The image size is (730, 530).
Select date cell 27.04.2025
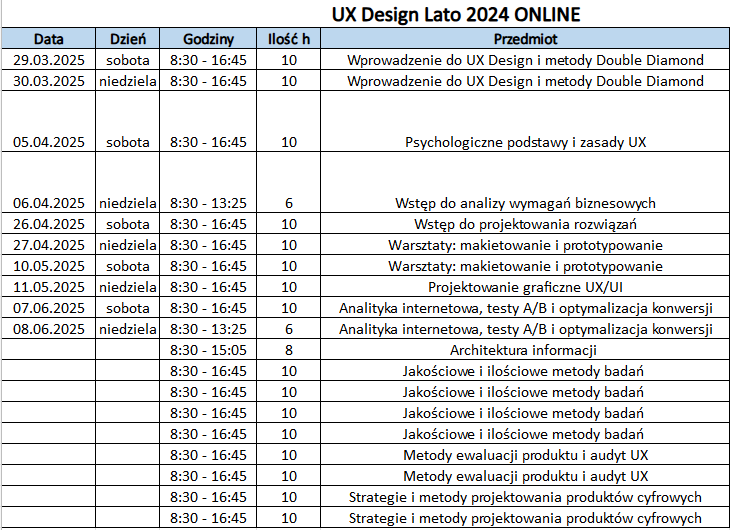click(48, 245)
